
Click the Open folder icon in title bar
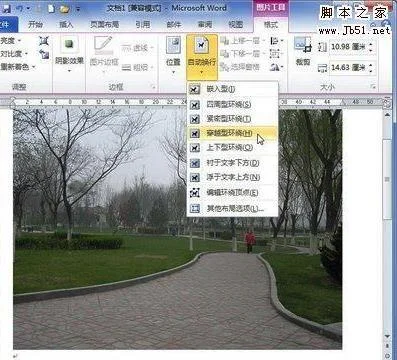(x=64, y=9)
